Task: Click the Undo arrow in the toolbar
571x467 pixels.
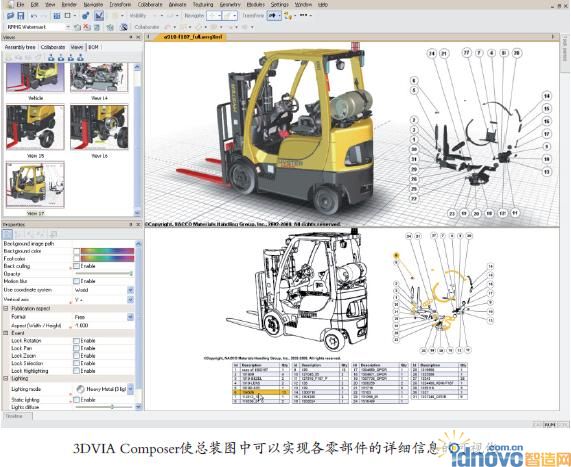Action: pos(34,16)
